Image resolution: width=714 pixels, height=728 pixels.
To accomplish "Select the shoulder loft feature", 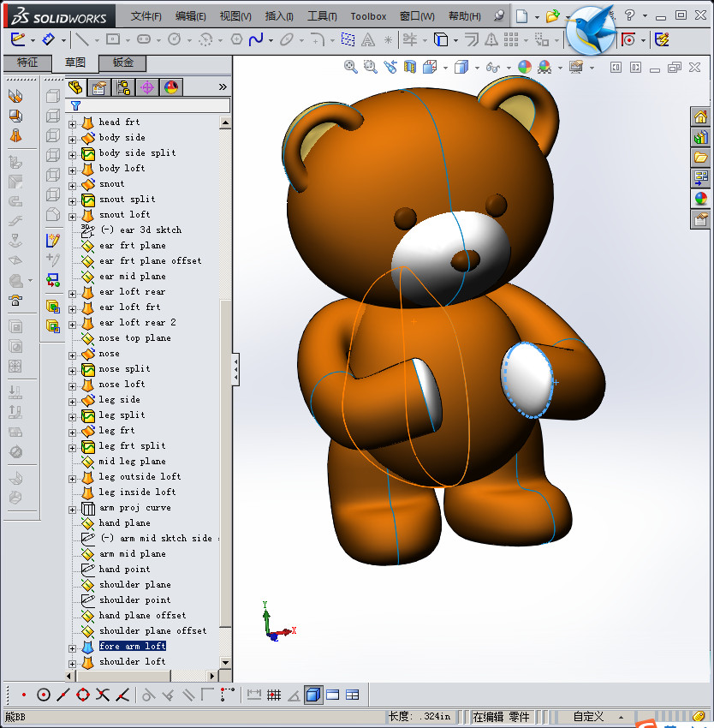I will click(x=132, y=661).
